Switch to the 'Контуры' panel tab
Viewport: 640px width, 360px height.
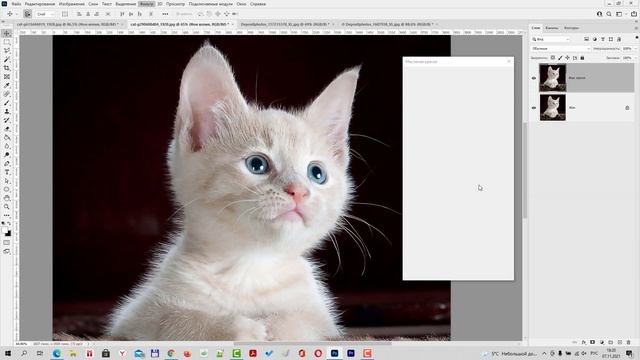click(x=571, y=28)
